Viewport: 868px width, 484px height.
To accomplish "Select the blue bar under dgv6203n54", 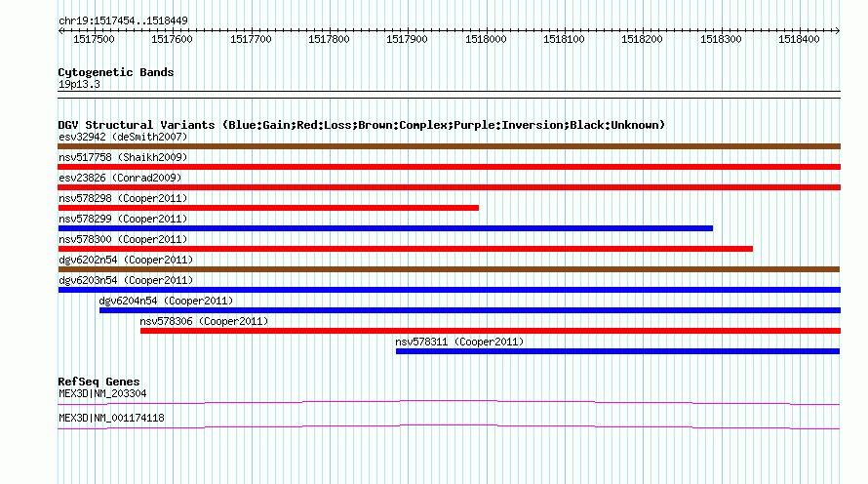I will pos(449,290).
